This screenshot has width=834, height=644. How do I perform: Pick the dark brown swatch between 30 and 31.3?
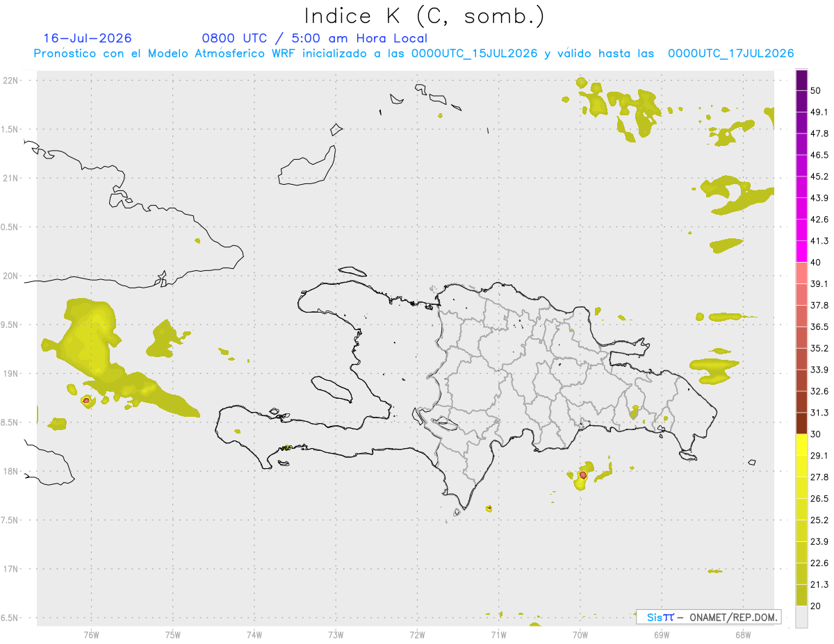(x=801, y=423)
